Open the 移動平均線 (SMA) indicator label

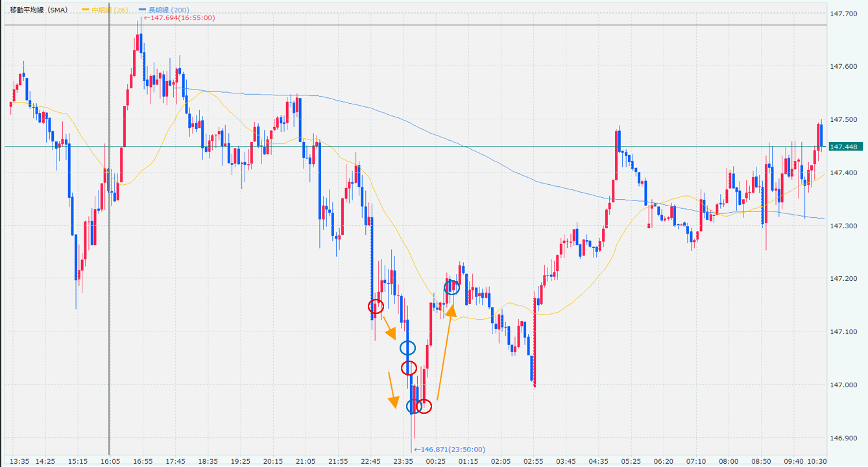[38, 10]
